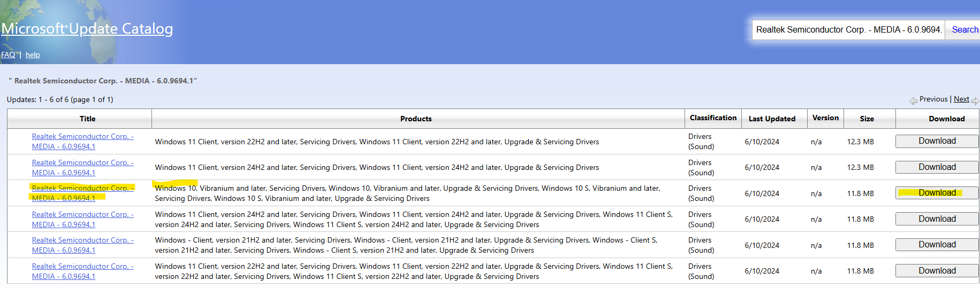The image size is (980, 288).
Task: Open the Microsoft Update Catalog home link
Action: (x=87, y=28)
